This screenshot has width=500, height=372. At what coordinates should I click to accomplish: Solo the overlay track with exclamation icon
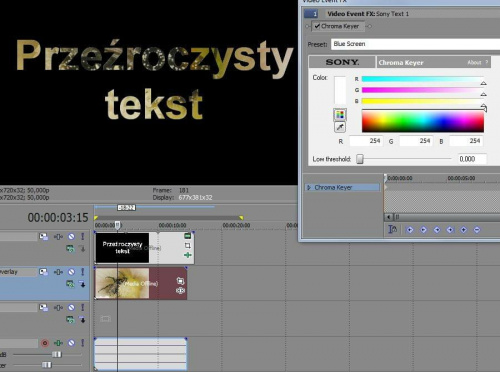83,272
